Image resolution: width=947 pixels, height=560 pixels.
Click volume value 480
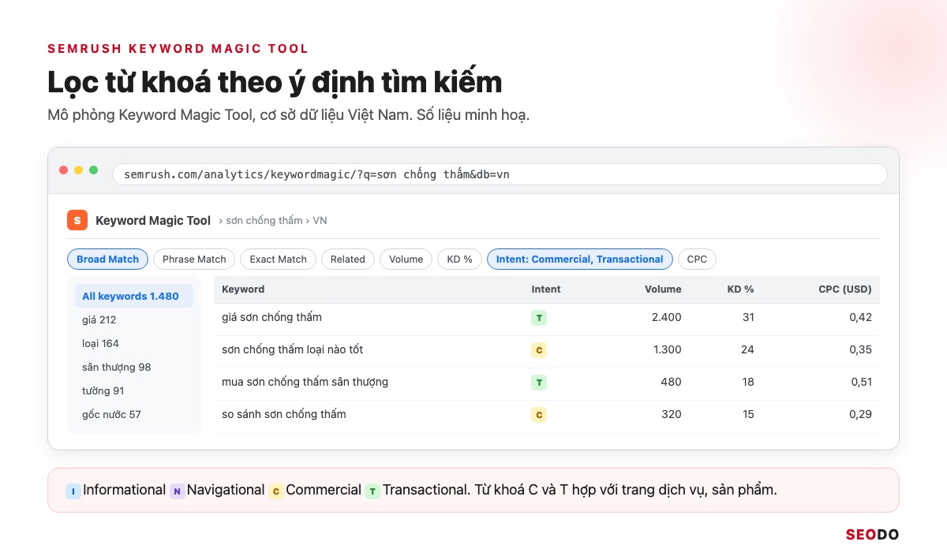672,382
